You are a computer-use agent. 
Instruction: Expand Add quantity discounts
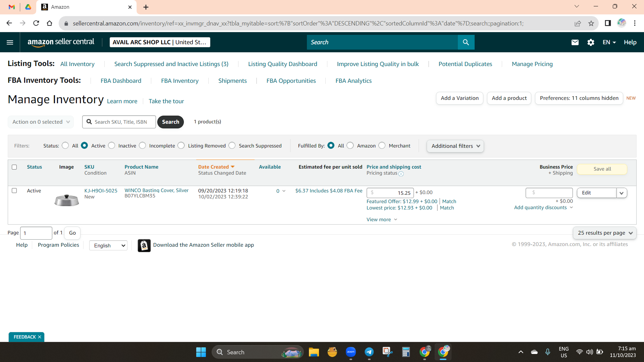pyautogui.click(x=543, y=207)
